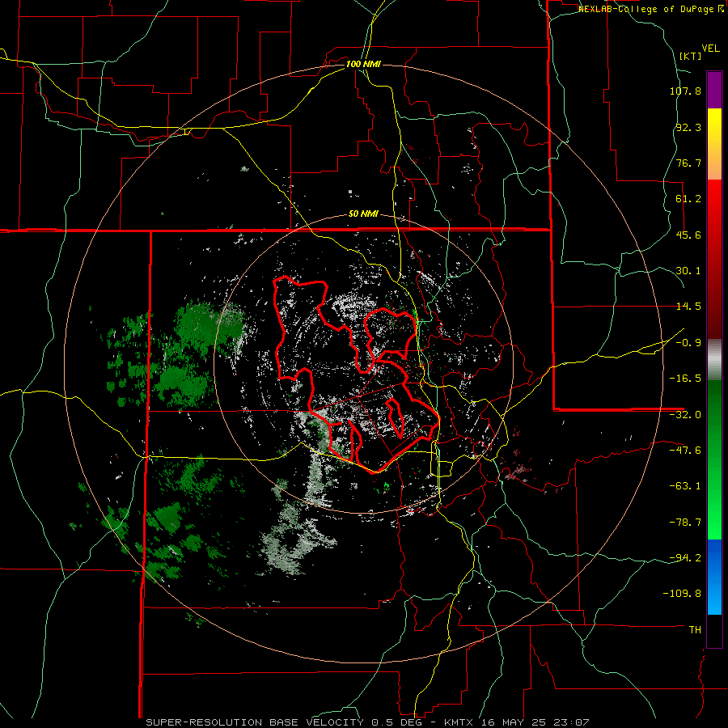Select the 30.1 velocity scale value

tap(688, 271)
